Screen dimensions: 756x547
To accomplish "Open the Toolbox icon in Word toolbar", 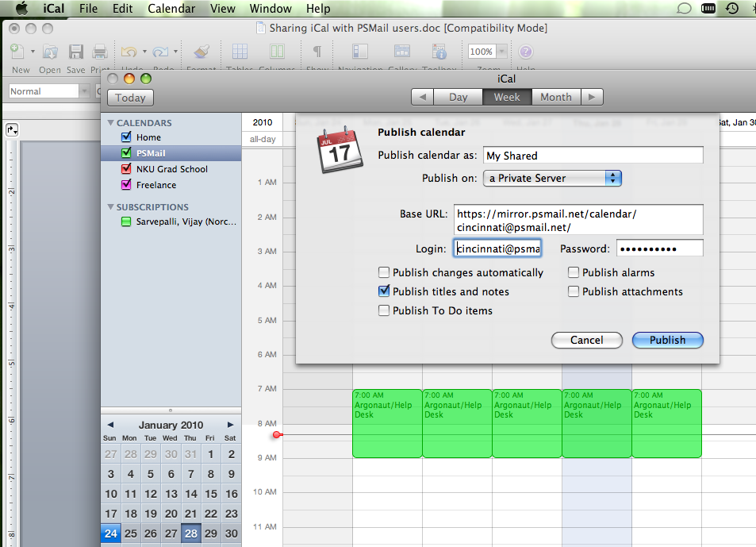I will [439, 51].
